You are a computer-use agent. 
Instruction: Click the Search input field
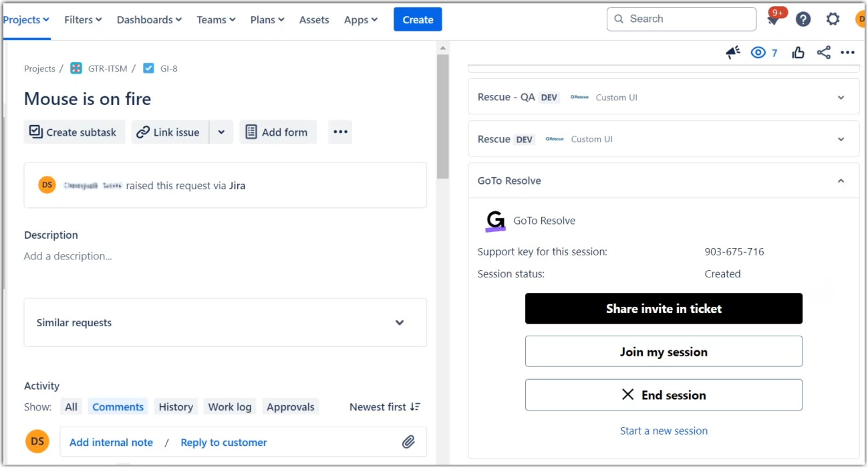(x=682, y=19)
